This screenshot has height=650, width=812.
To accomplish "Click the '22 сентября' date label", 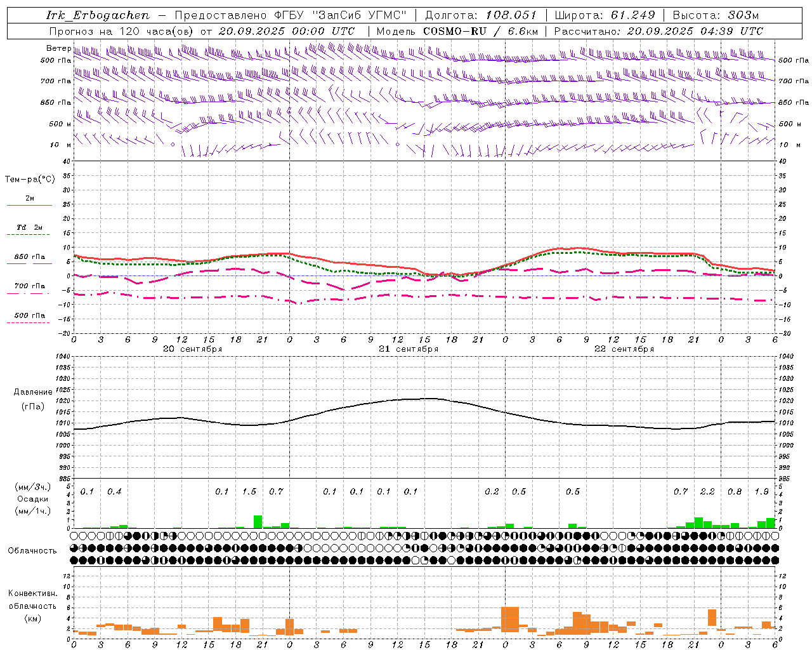I will tap(624, 348).
